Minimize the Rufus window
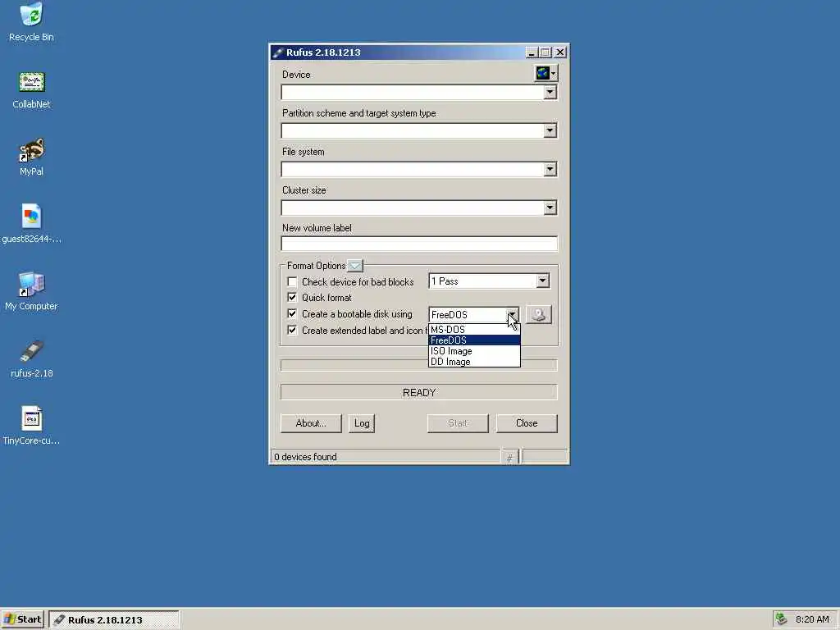This screenshot has width=840, height=630. click(531, 52)
